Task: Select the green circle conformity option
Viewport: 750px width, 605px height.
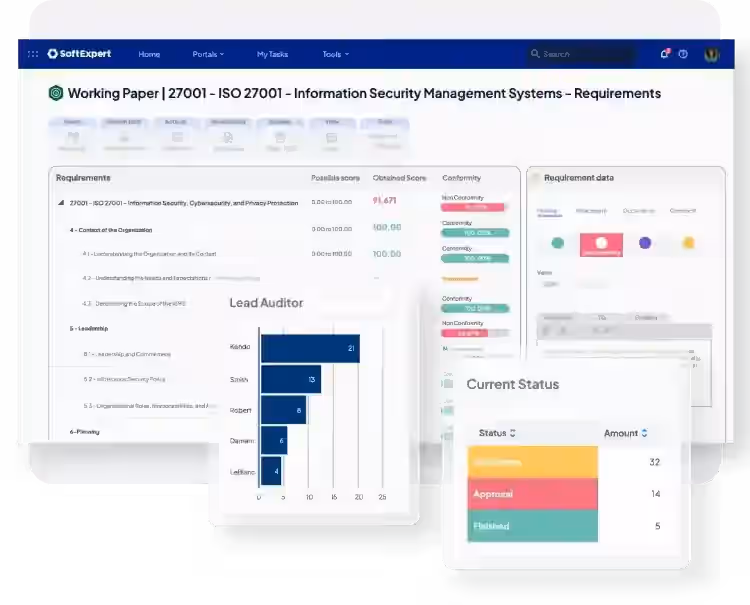Action: tap(558, 243)
